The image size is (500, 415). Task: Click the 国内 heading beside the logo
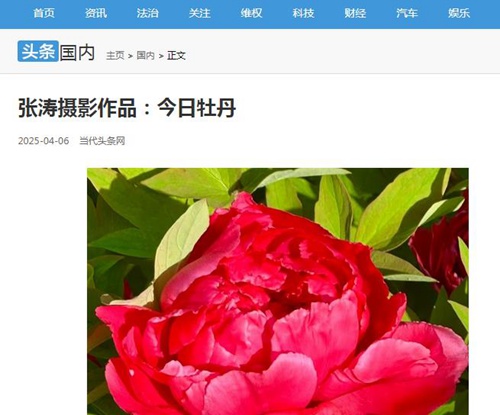78,53
